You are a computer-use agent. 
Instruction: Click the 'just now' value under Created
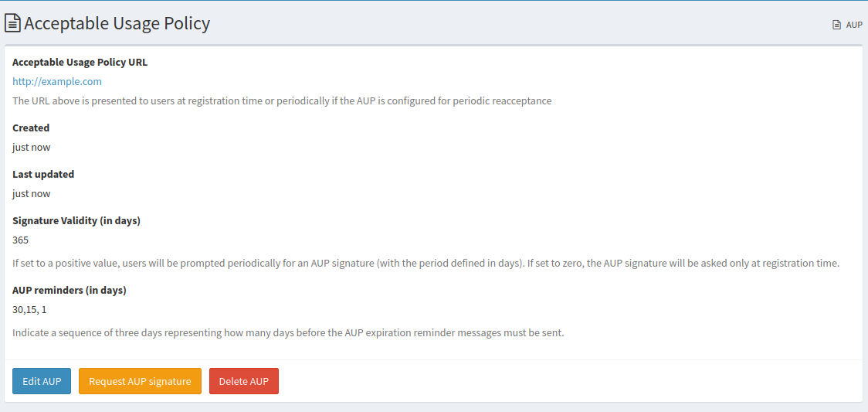point(31,147)
